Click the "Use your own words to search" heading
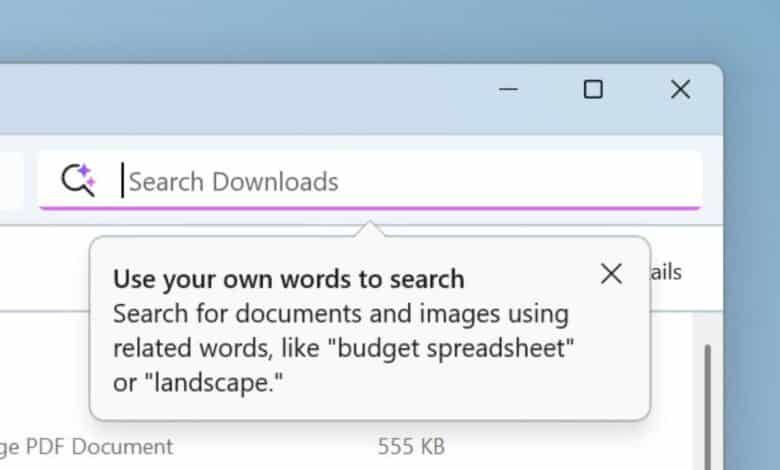 tap(288, 279)
